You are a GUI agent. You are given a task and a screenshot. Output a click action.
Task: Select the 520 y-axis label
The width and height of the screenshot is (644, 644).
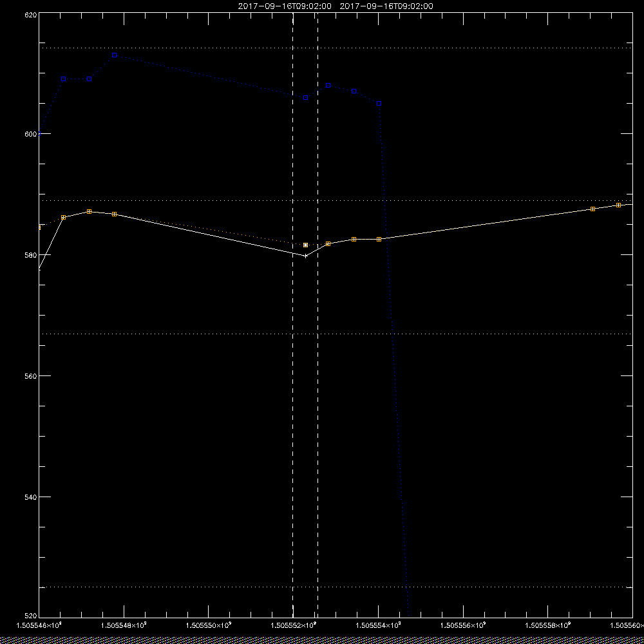31,616
